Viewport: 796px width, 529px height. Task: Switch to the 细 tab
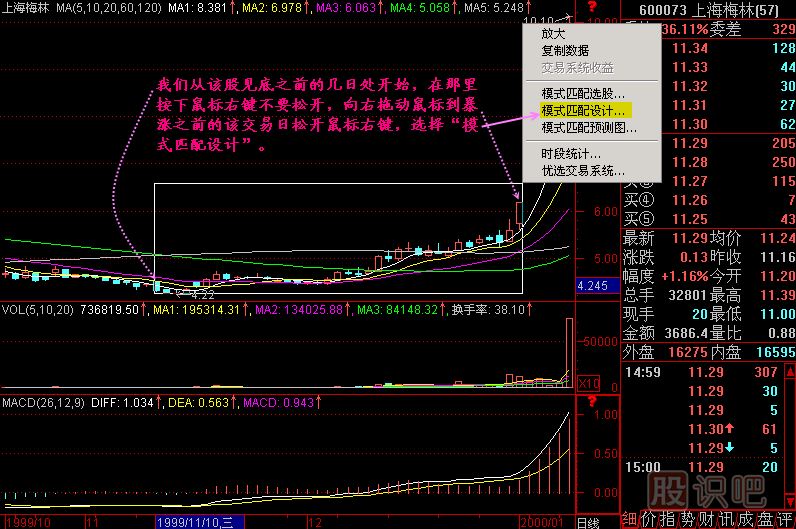click(x=629, y=519)
